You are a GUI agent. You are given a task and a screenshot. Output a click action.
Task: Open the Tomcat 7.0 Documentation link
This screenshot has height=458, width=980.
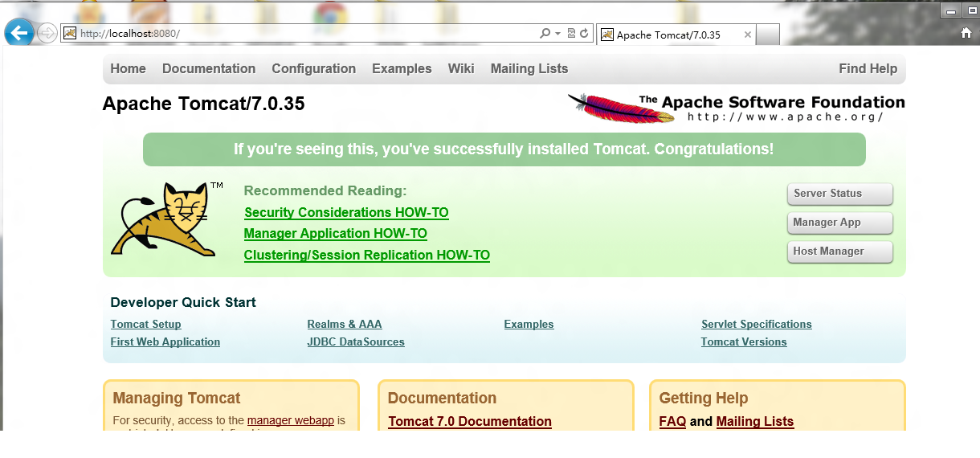[x=470, y=422]
